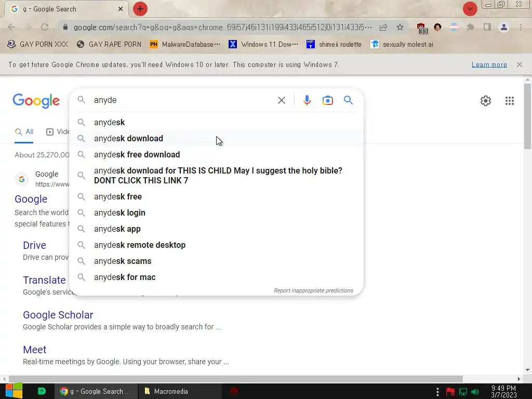Open the Windows Start menu
This screenshot has height=399, width=532.
click(14, 391)
